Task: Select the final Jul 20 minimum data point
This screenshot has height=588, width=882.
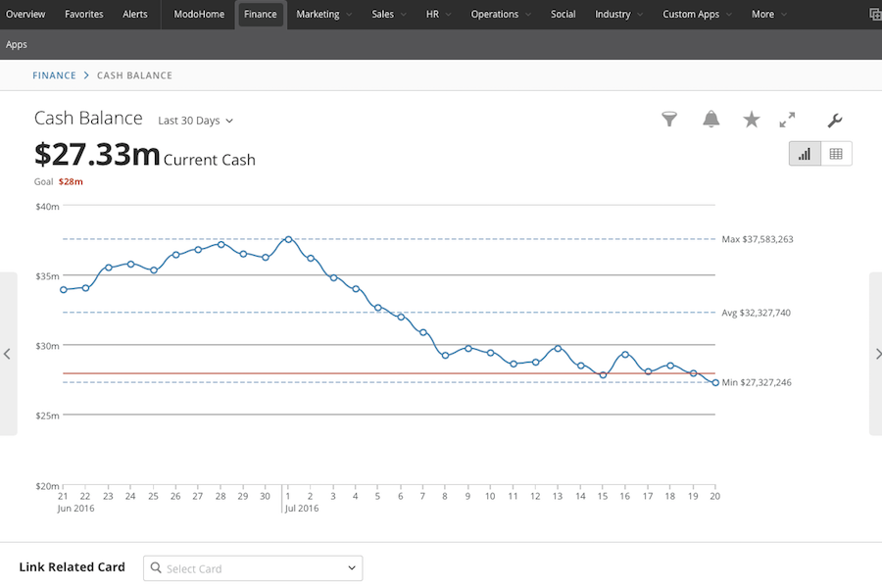Action: point(715,382)
